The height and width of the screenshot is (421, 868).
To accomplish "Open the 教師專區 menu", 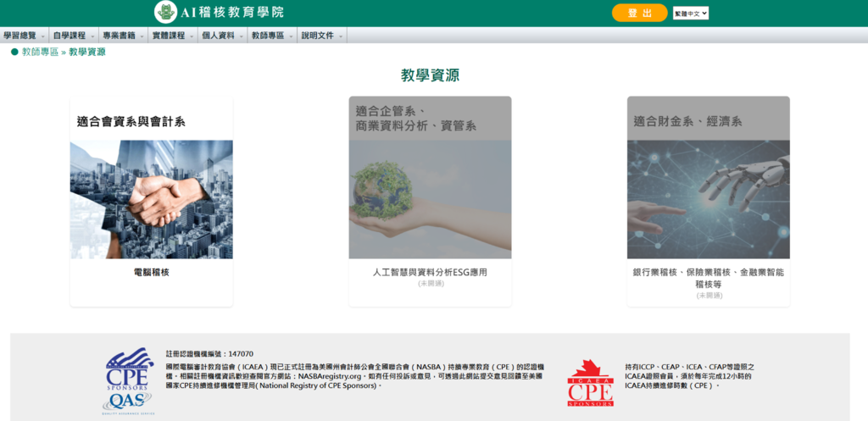I will click(272, 36).
